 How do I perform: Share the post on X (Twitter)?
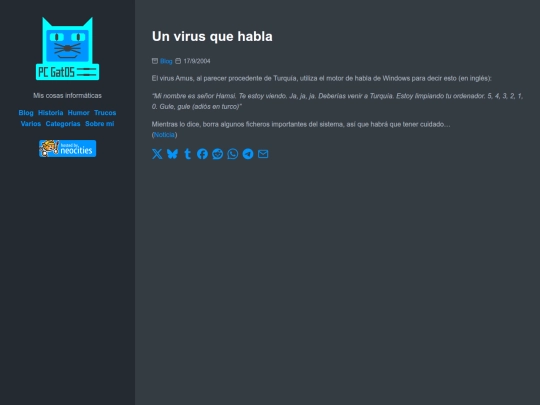click(157, 154)
